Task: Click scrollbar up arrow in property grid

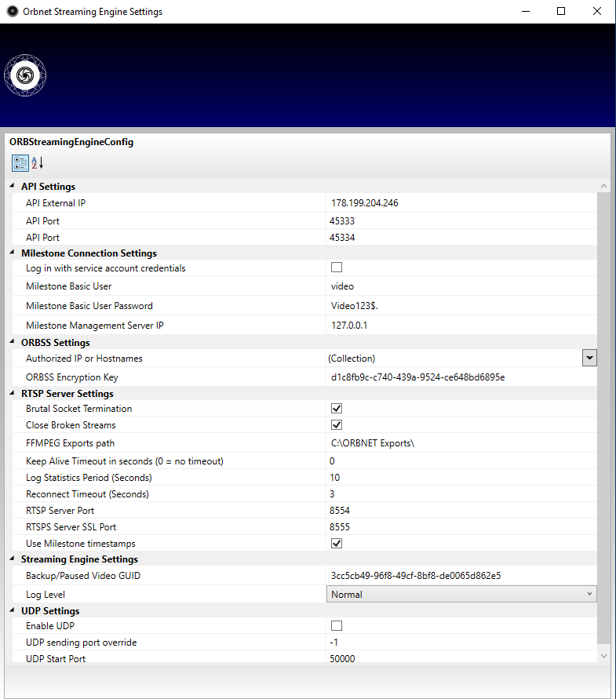Action: pyautogui.click(x=603, y=186)
